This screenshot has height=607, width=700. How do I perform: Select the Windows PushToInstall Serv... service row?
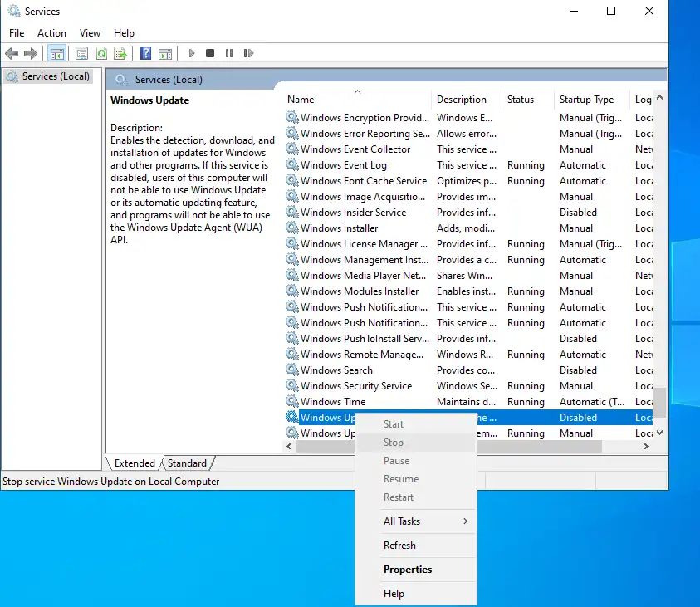(469, 339)
